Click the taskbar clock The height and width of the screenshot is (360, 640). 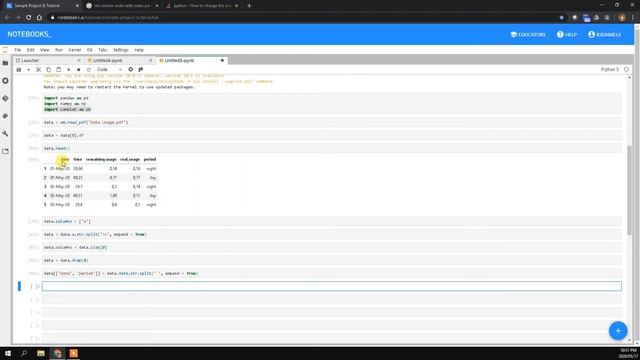[628, 353]
